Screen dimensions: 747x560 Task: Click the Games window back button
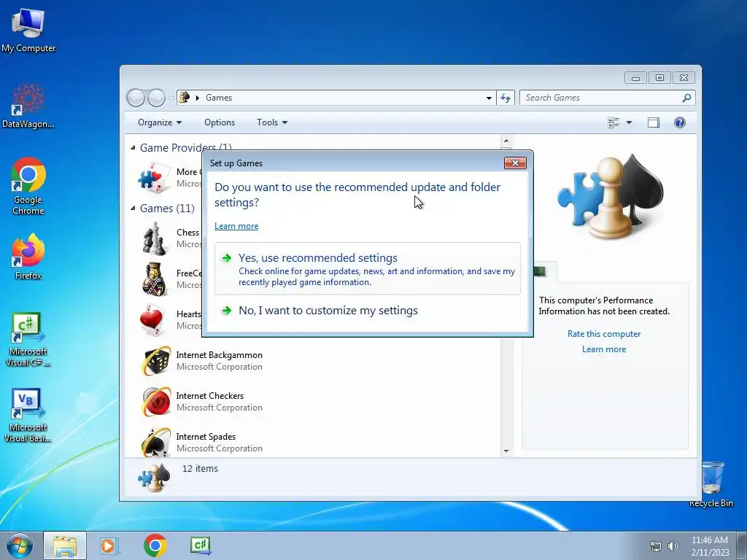[x=136, y=98]
